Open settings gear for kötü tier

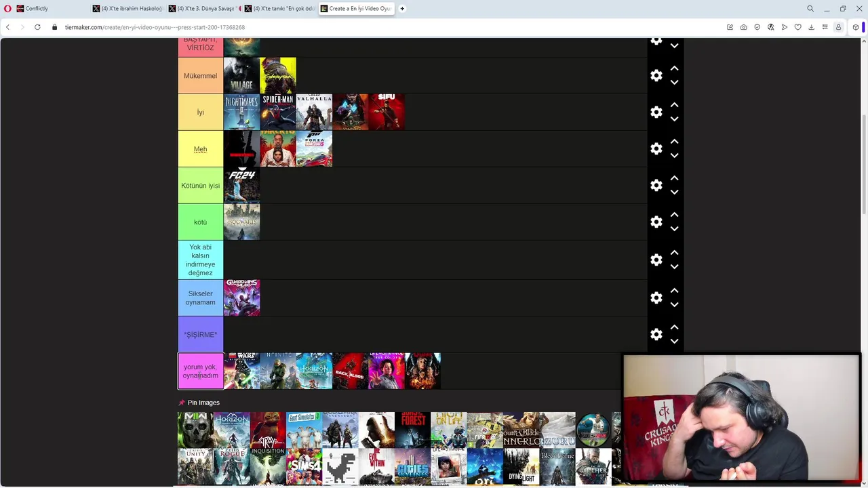pos(656,222)
